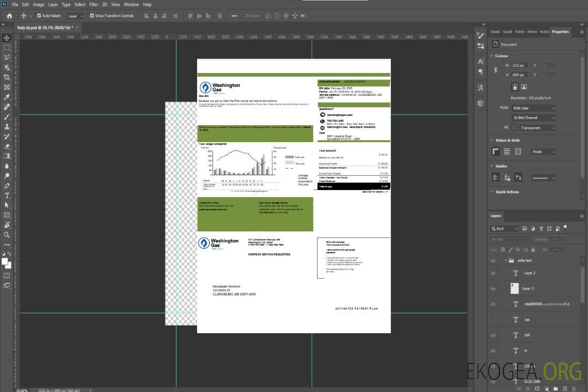Click the landscape orientation button in Canvas

point(524,87)
